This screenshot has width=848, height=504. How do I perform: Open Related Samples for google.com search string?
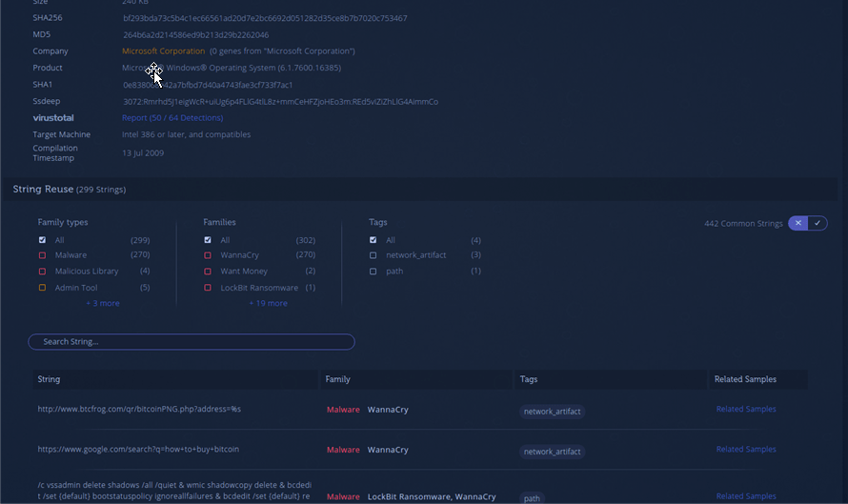(746, 449)
